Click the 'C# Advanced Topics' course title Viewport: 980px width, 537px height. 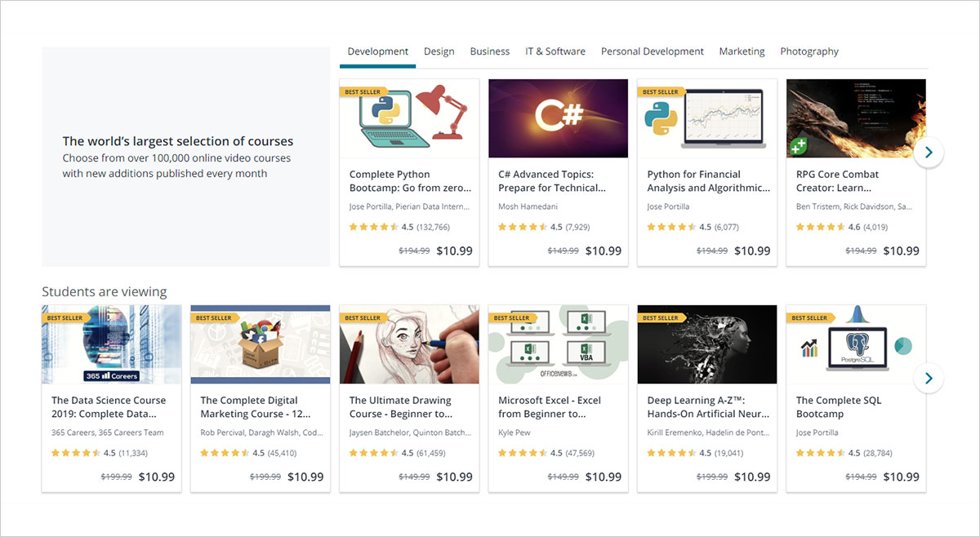(x=553, y=181)
